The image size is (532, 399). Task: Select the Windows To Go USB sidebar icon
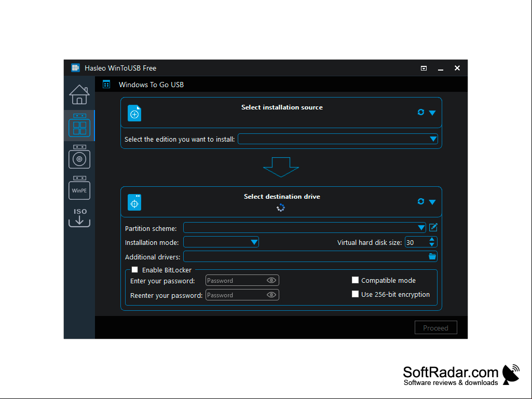point(79,126)
